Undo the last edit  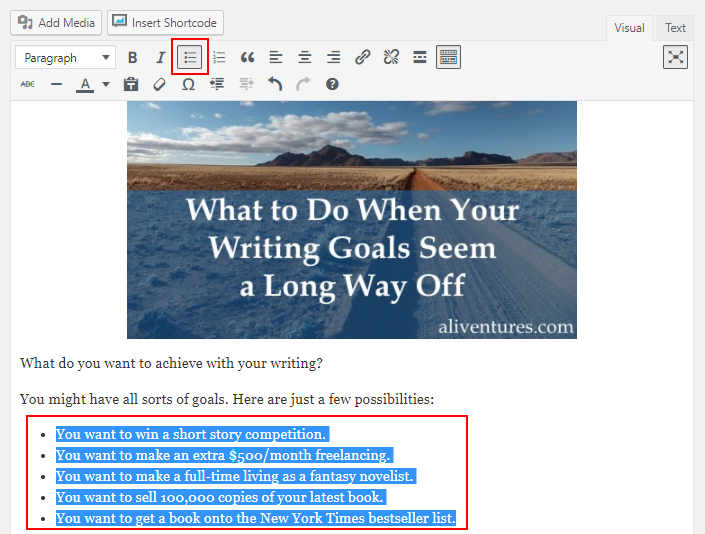pyautogui.click(x=275, y=85)
